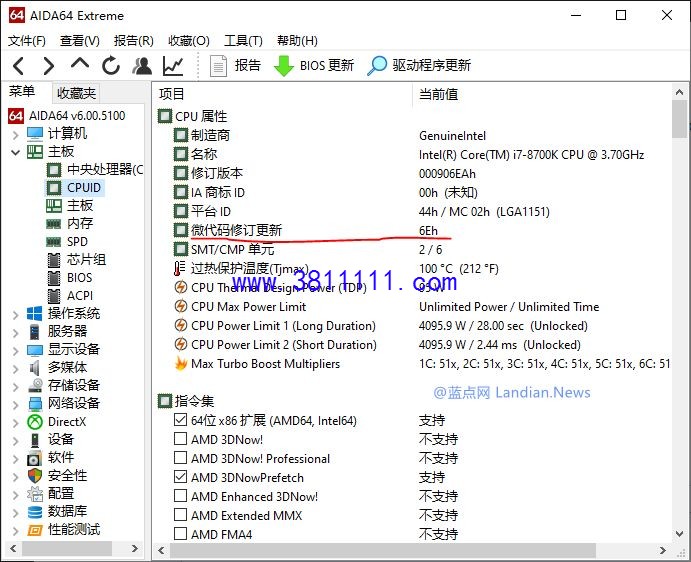Switch to the 菜单 menu tab
The width and height of the screenshot is (691, 562).
22,91
